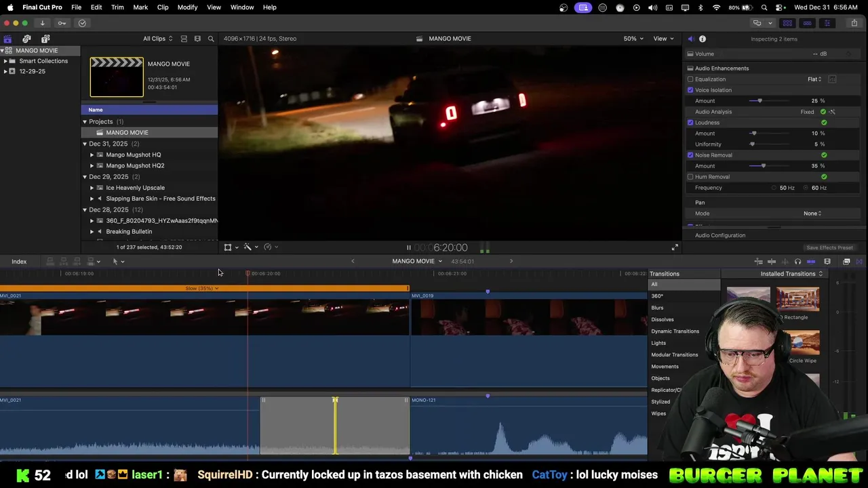Open the keyword editor key icon

point(62,23)
